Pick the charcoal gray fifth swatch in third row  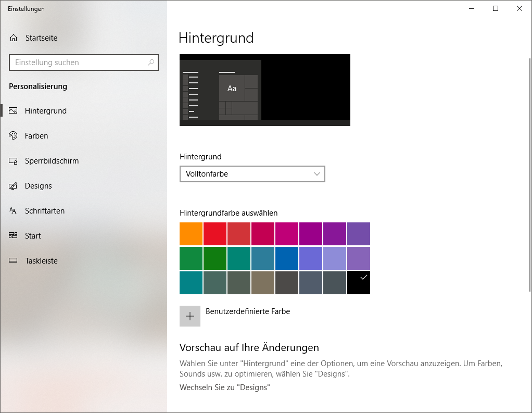tap(287, 282)
